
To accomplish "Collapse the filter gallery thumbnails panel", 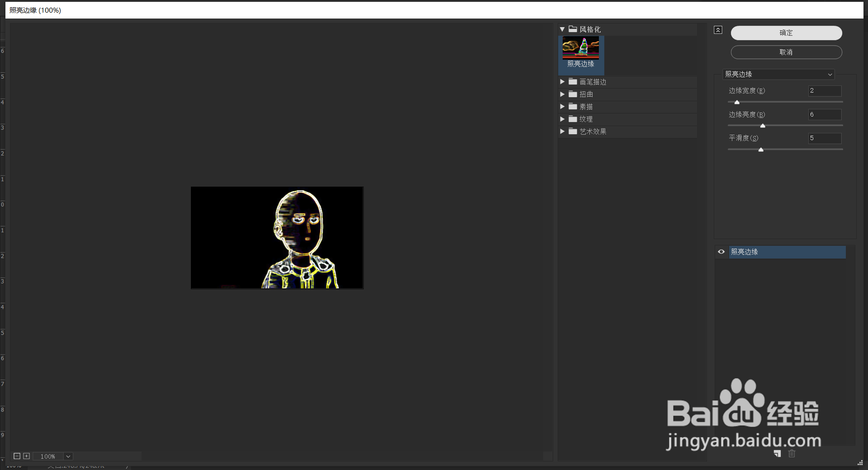I will point(718,30).
